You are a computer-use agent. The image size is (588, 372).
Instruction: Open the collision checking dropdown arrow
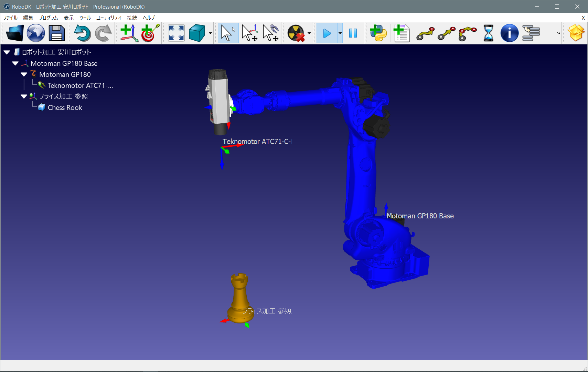coord(309,33)
